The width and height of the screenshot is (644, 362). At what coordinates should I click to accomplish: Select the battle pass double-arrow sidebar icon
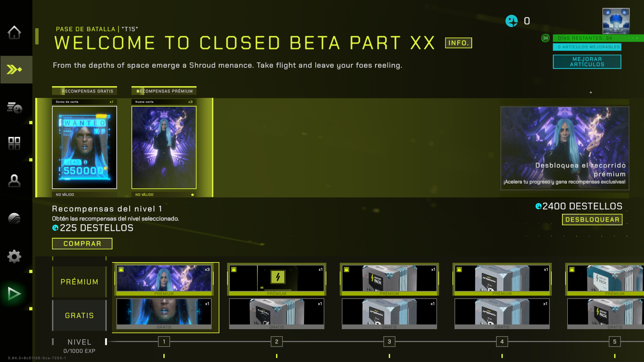tap(14, 70)
